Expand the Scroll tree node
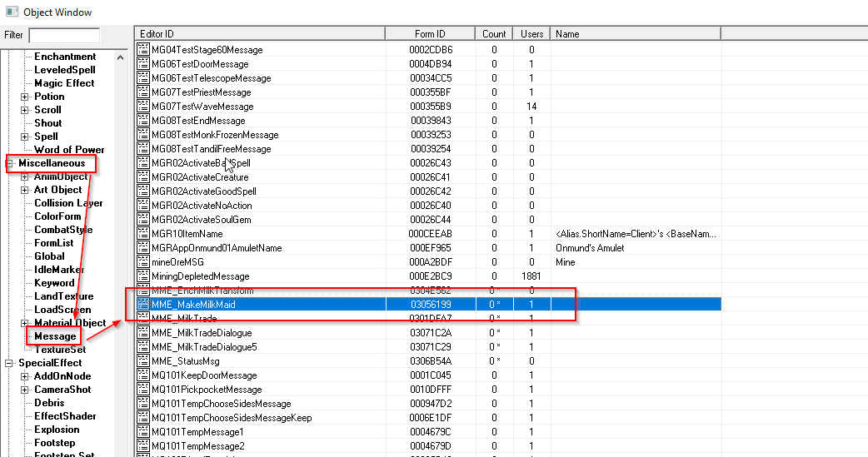Screen dimensions: 868x457 coord(24,110)
